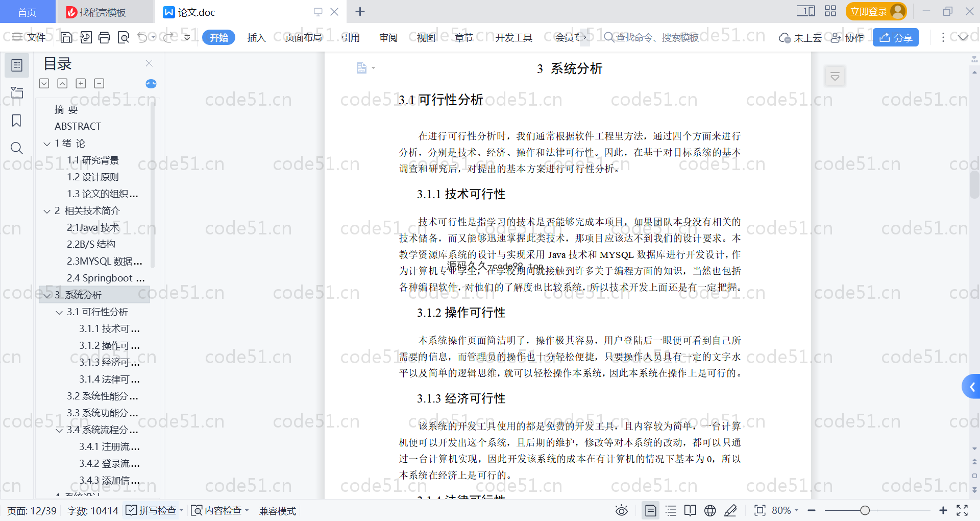Click zoom out minus button
The height and width of the screenshot is (521, 980).
coord(812,510)
